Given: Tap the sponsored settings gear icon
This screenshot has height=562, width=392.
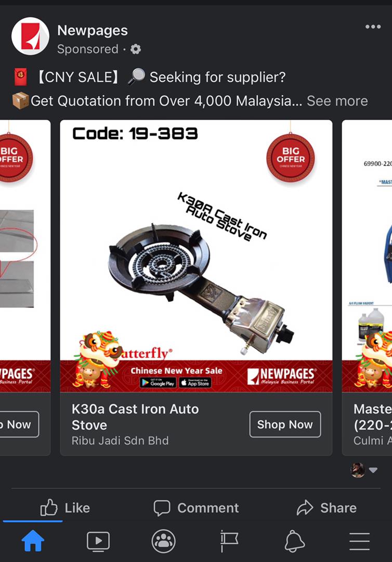Looking at the screenshot, I should pos(135,49).
